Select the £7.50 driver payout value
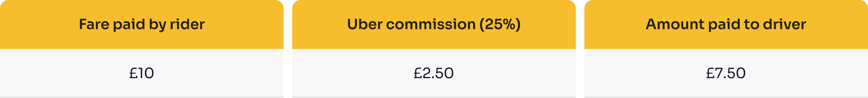 [x=726, y=73]
